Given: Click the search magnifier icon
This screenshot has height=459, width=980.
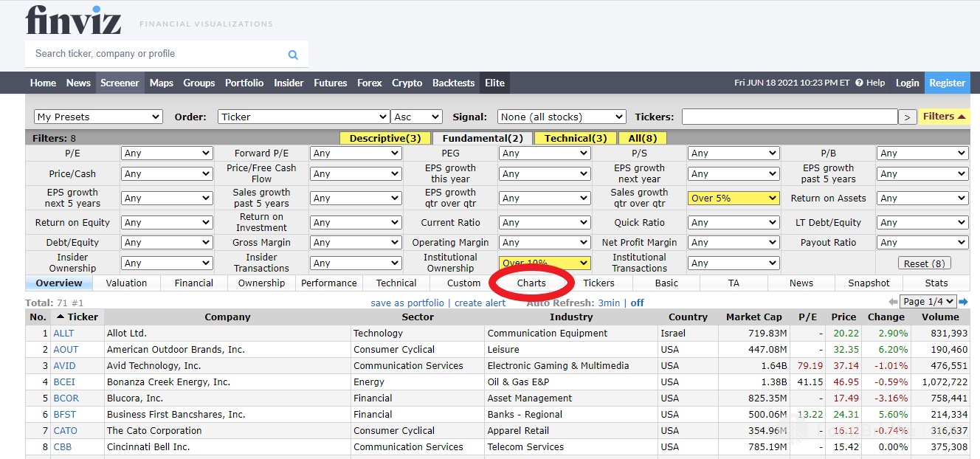Looking at the screenshot, I should pyautogui.click(x=293, y=55).
